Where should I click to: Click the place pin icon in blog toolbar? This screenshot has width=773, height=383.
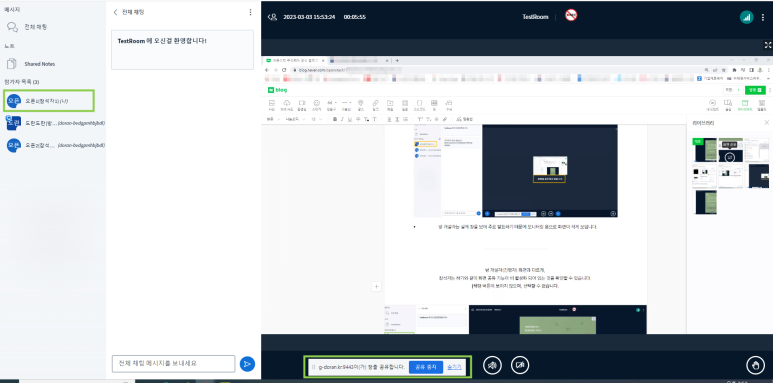[360, 104]
